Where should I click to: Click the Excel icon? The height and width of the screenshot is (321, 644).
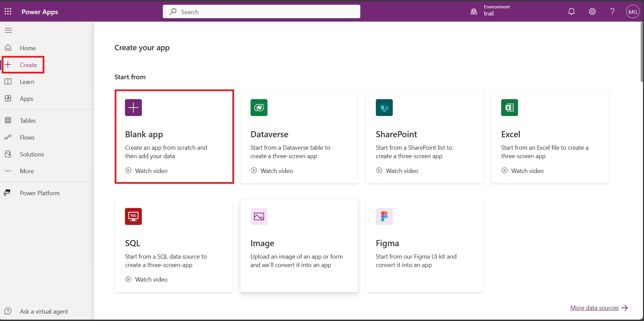(x=510, y=108)
